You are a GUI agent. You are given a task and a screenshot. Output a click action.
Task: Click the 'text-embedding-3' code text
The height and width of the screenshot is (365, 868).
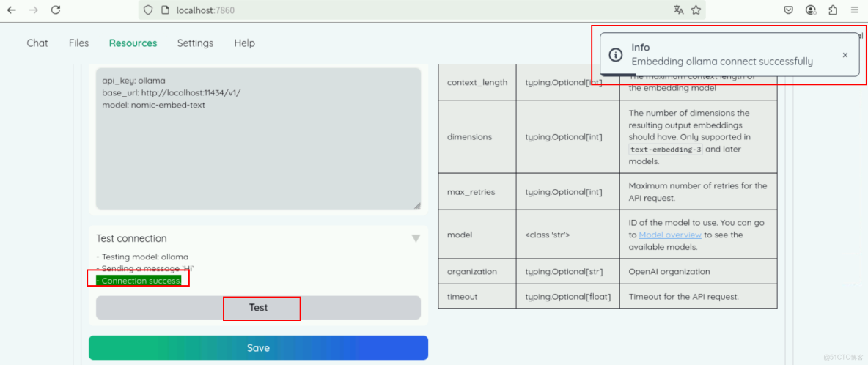(x=666, y=150)
